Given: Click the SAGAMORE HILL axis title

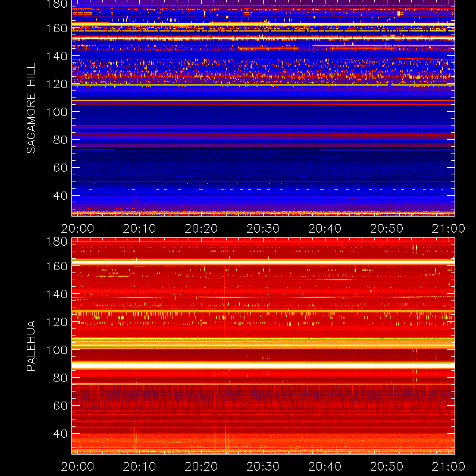Looking at the screenshot, I should 31,108.
